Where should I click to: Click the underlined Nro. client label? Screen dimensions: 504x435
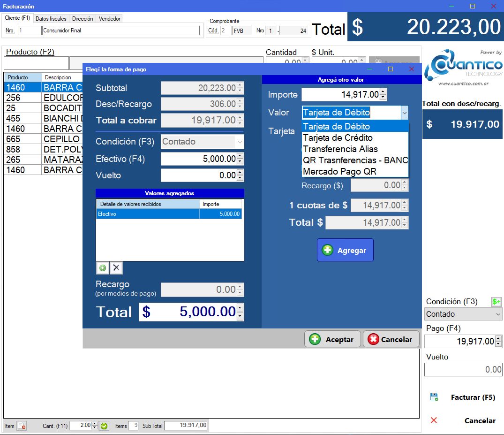coord(10,31)
